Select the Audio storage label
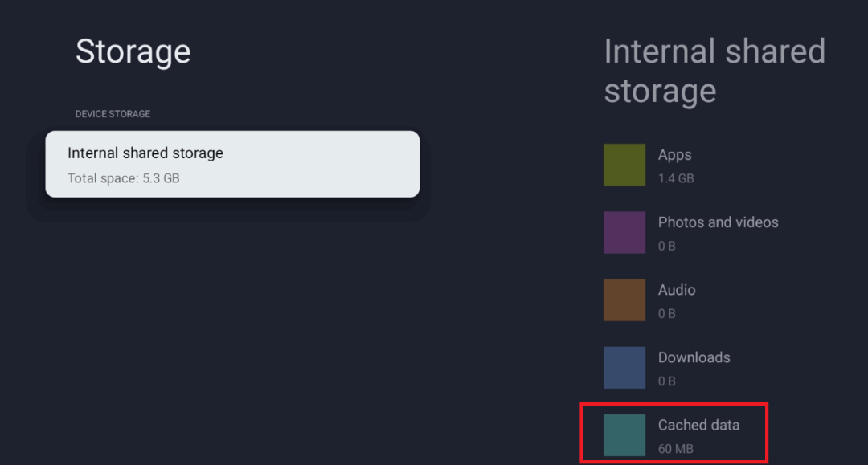The width and height of the screenshot is (868, 465). pos(677,290)
